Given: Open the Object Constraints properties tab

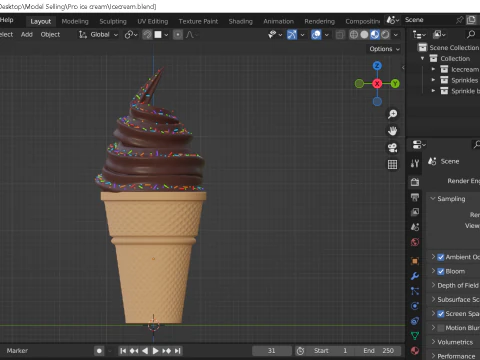Looking at the screenshot, I should pyautogui.click(x=415, y=321).
